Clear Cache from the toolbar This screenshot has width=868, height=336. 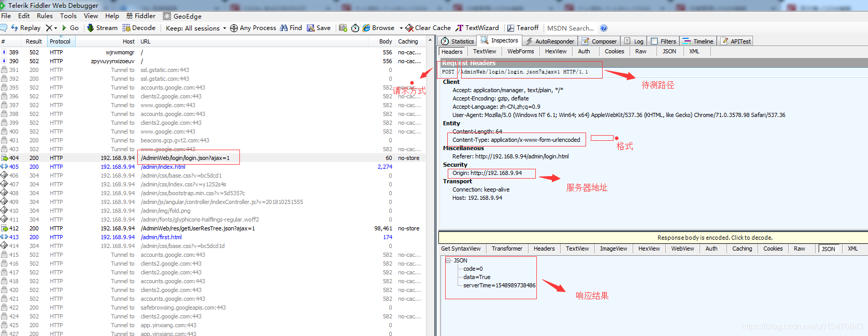(x=428, y=28)
